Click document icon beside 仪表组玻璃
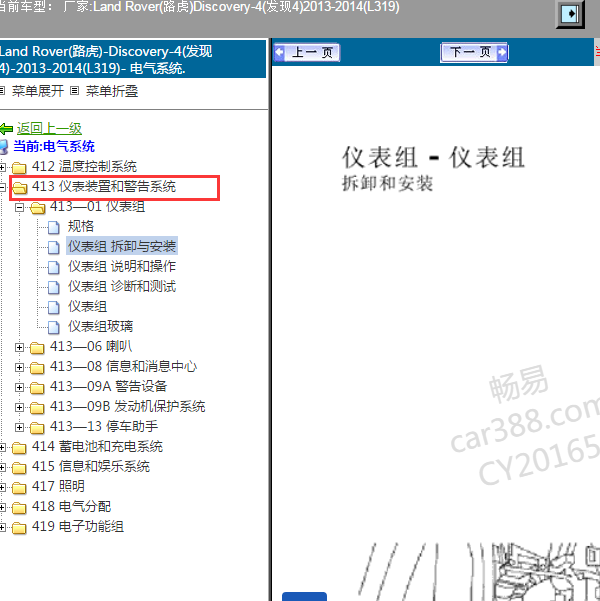The image size is (600, 601). pyautogui.click(x=54, y=327)
